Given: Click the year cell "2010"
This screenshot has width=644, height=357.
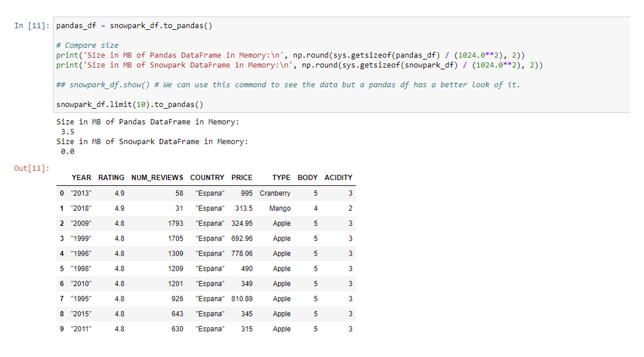Looking at the screenshot, I should [81, 284].
